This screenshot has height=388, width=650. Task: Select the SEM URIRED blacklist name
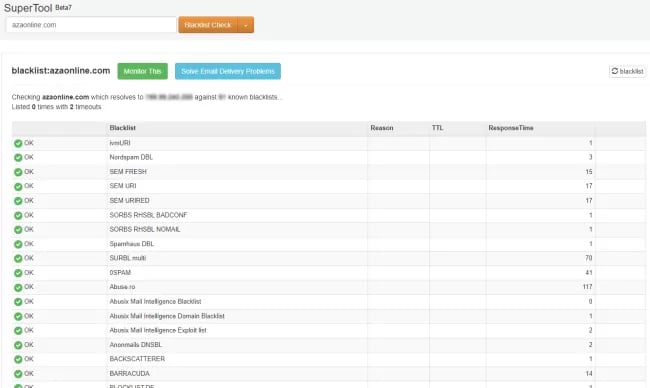click(x=129, y=201)
